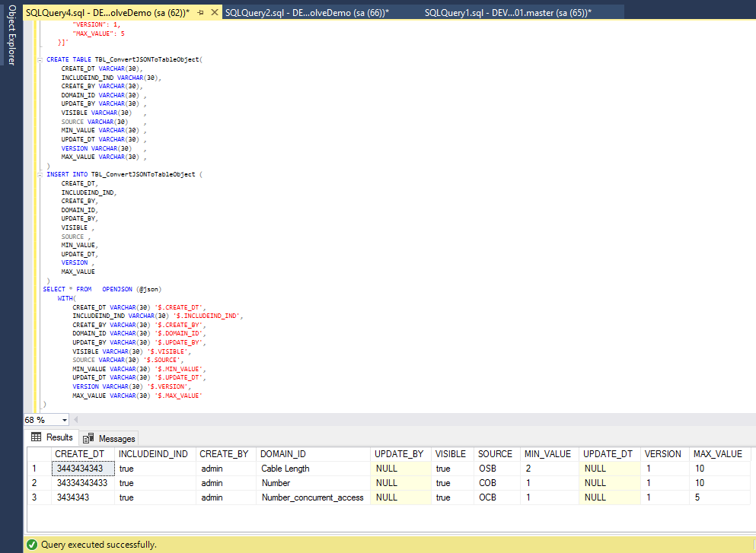This screenshot has height=553, width=756.
Task: Select result row 1 header
Action: click(x=39, y=469)
